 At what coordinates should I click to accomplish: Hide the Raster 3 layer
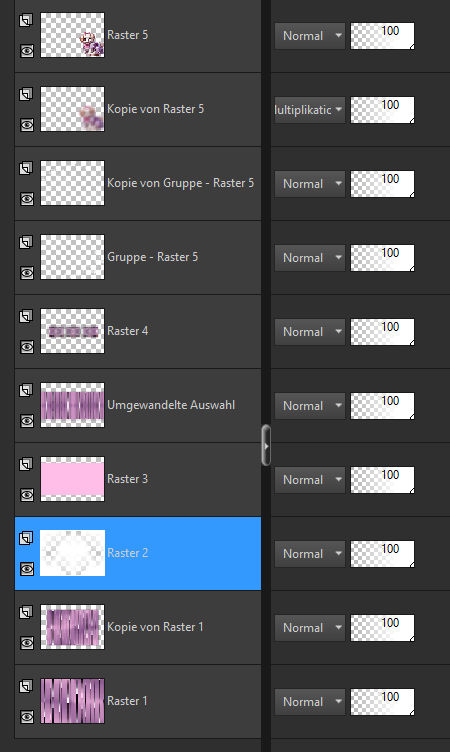(x=27, y=495)
